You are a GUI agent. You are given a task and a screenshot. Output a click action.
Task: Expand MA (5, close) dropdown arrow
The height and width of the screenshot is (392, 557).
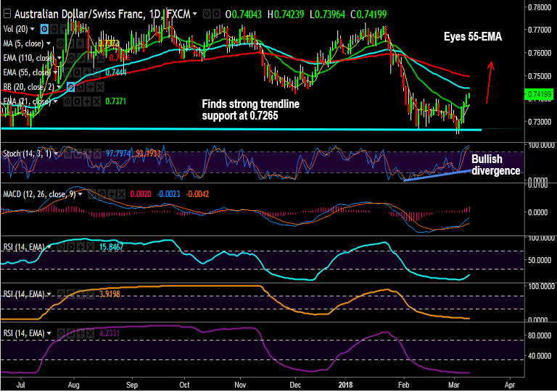[x=49, y=43]
